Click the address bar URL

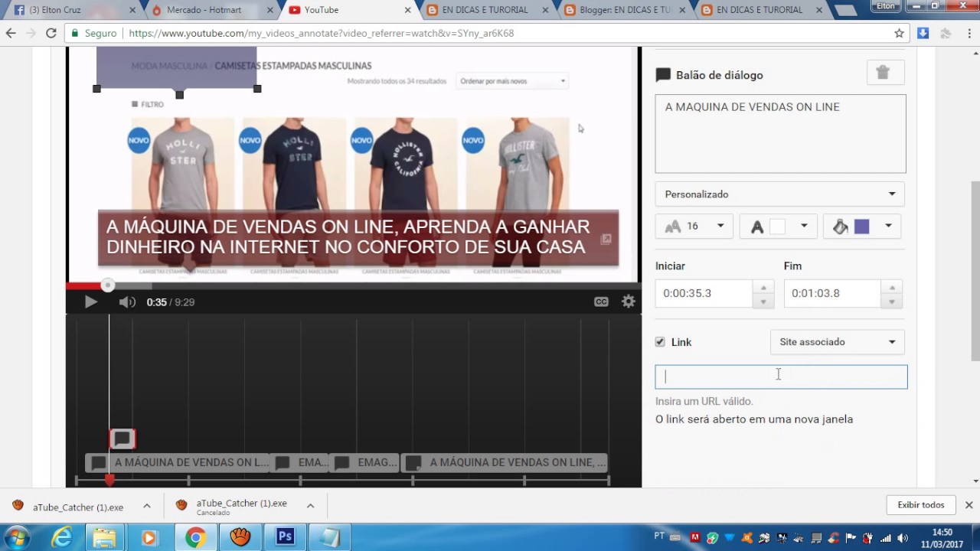pos(322,34)
